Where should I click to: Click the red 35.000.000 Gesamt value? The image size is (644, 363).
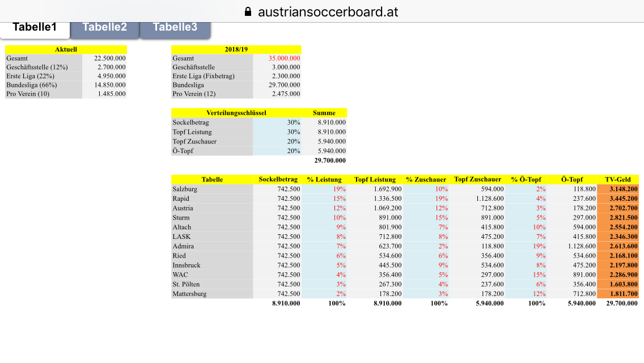(x=284, y=58)
